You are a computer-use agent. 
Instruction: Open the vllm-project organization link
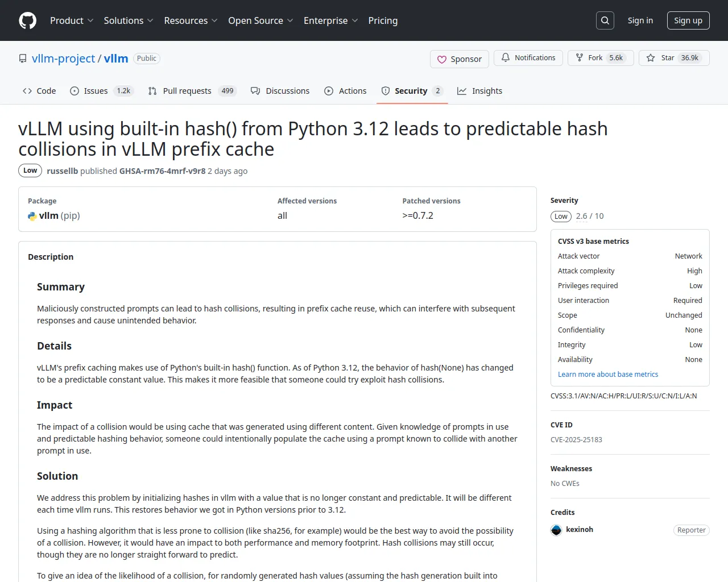64,59
